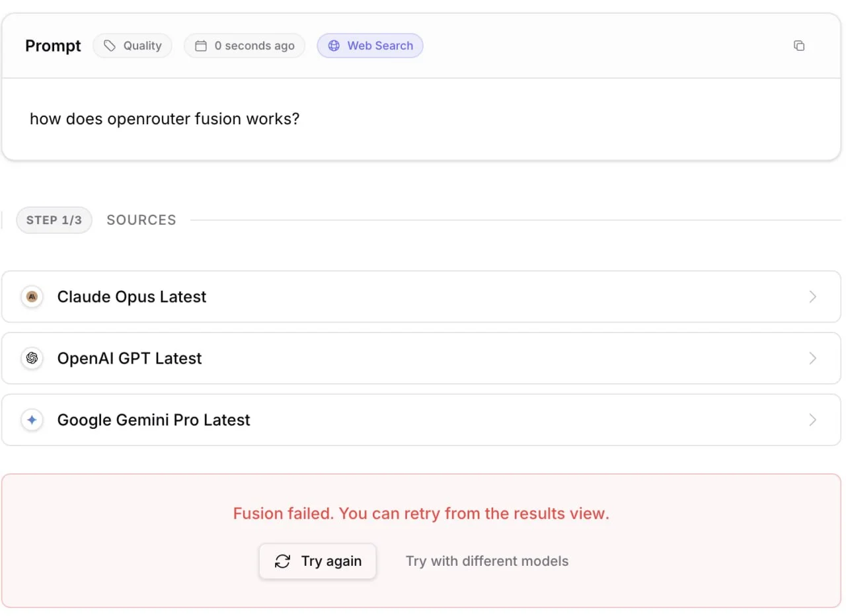Expand the OpenAI GPT Latest chevron
This screenshot has width=846, height=616.
point(813,358)
